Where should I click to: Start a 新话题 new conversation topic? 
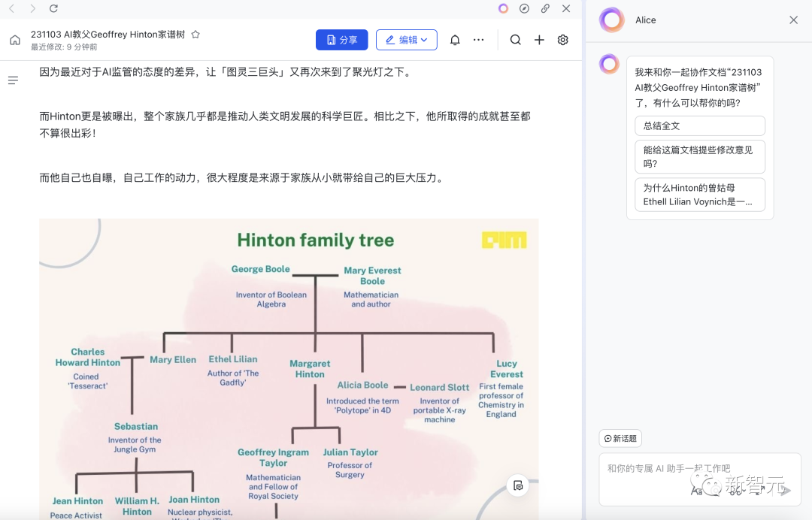click(x=620, y=438)
